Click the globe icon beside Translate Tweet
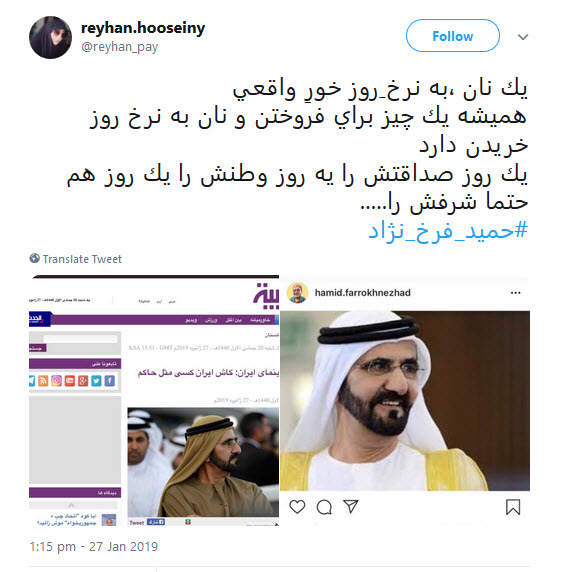Screen dimensions: 562x572 point(35,258)
